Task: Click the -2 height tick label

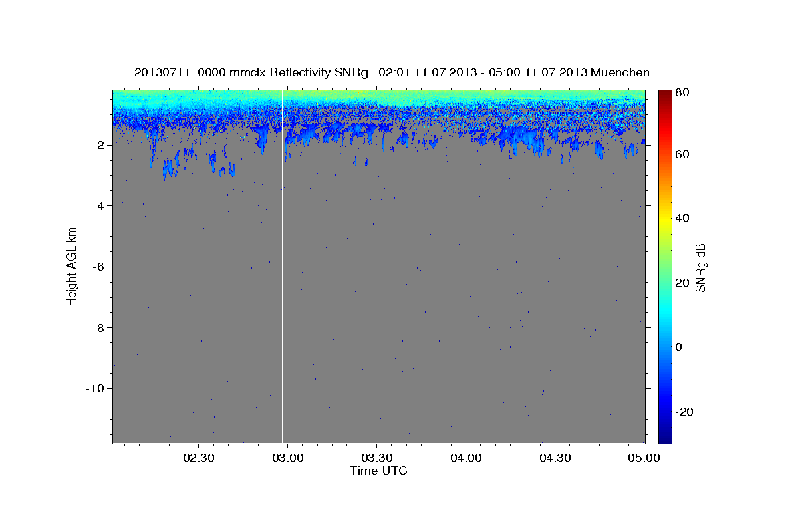Action: click(x=100, y=145)
